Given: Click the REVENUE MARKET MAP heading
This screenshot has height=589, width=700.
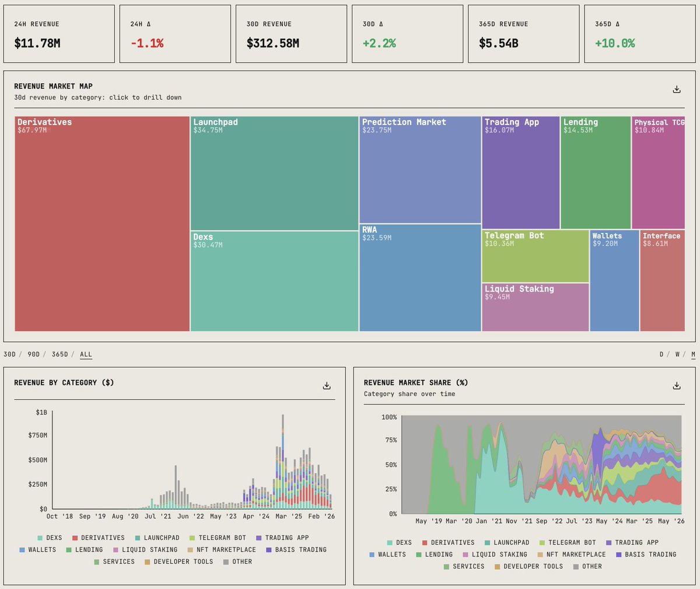Looking at the screenshot, I should 53,86.
